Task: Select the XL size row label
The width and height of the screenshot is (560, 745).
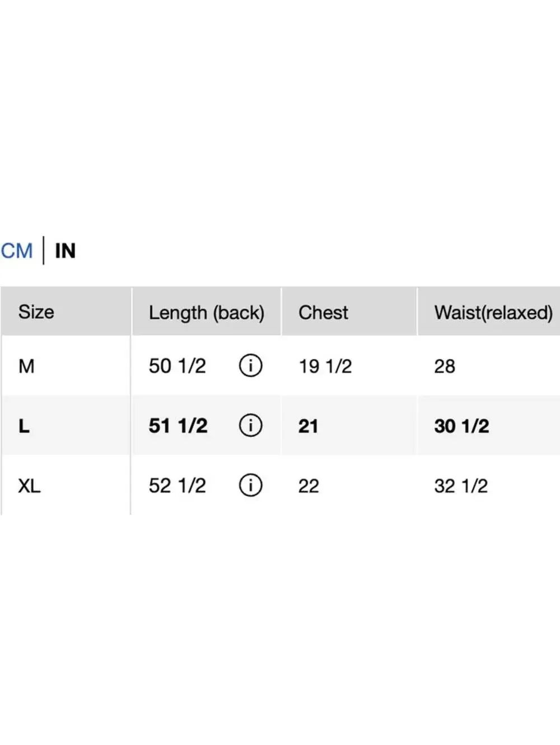Action: pyautogui.click(x=29, y=486)
